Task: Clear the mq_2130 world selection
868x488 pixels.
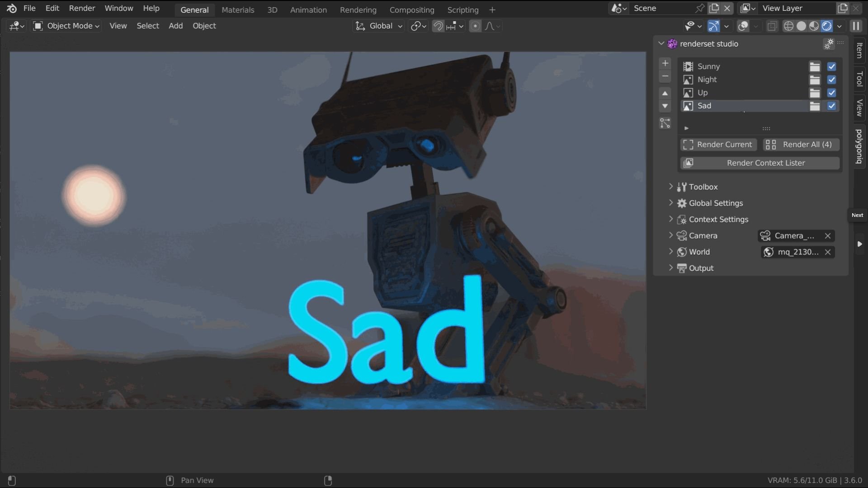Action: pos(828,252)
